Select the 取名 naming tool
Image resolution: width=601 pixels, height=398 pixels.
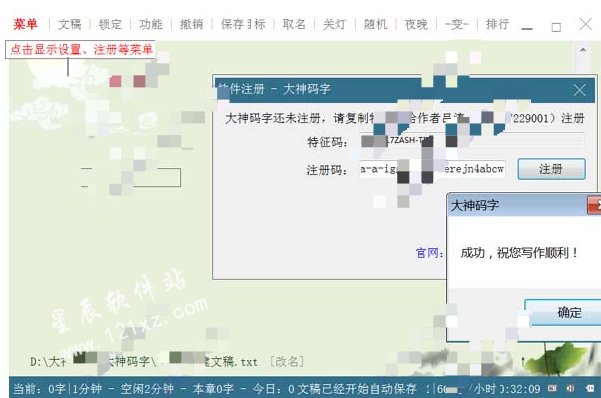pos(294,24)
